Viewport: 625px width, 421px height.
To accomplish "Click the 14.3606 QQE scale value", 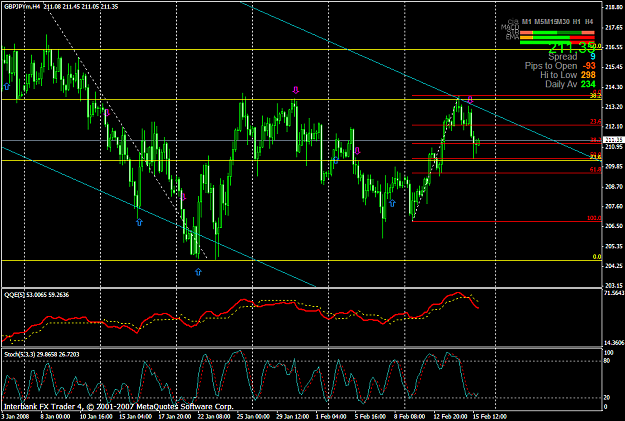I will coord(614,343).
